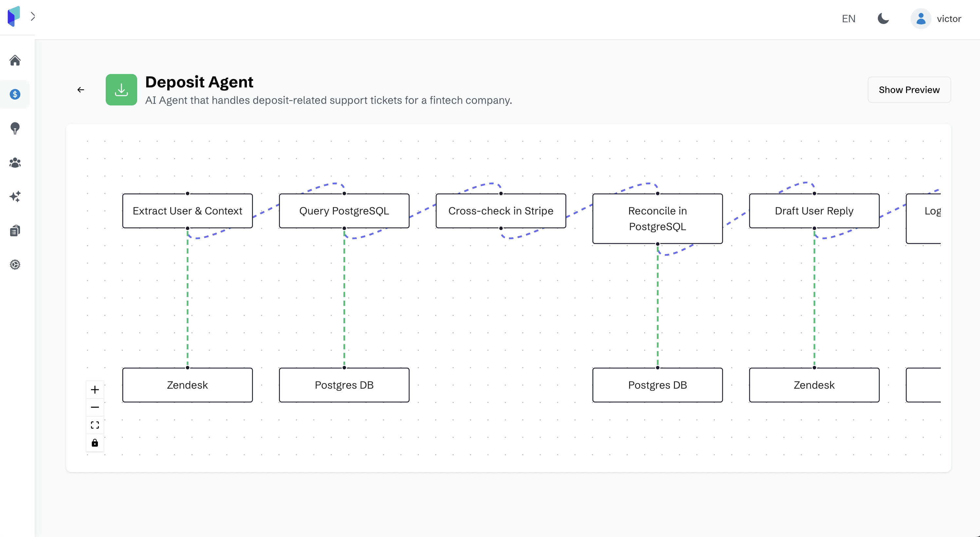Select the Extract User & Context node
Image resolution: width=980 pixels, height=537 pixels.
coord(188,211)
